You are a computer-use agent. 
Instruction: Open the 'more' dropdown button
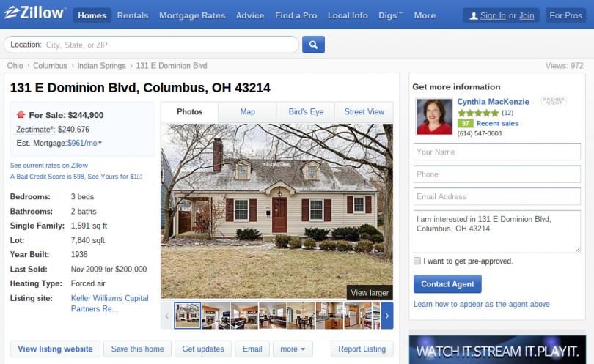[293, 349]
